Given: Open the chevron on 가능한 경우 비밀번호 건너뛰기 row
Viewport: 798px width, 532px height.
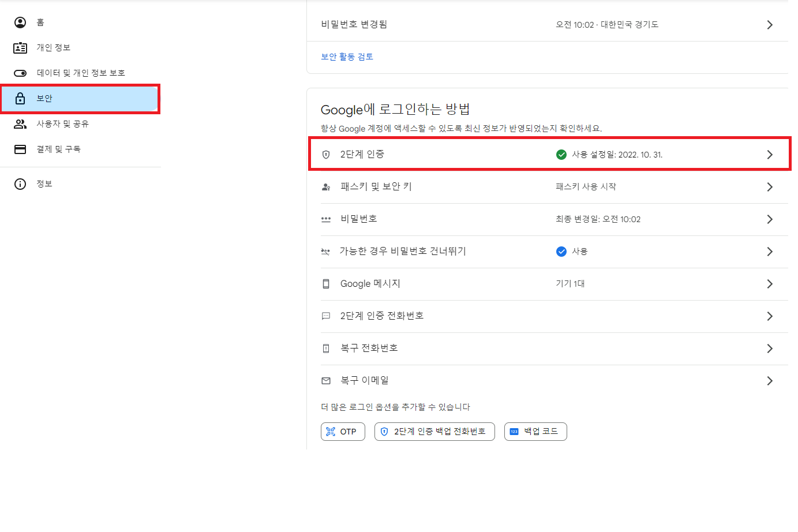Looking at the screenshot, I should [770, 252].
